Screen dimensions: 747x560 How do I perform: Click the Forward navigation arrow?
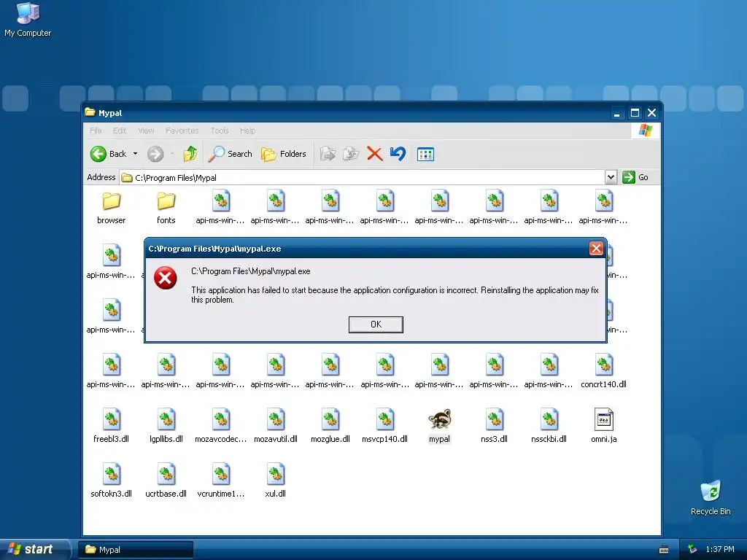click(x=155, y=154)
